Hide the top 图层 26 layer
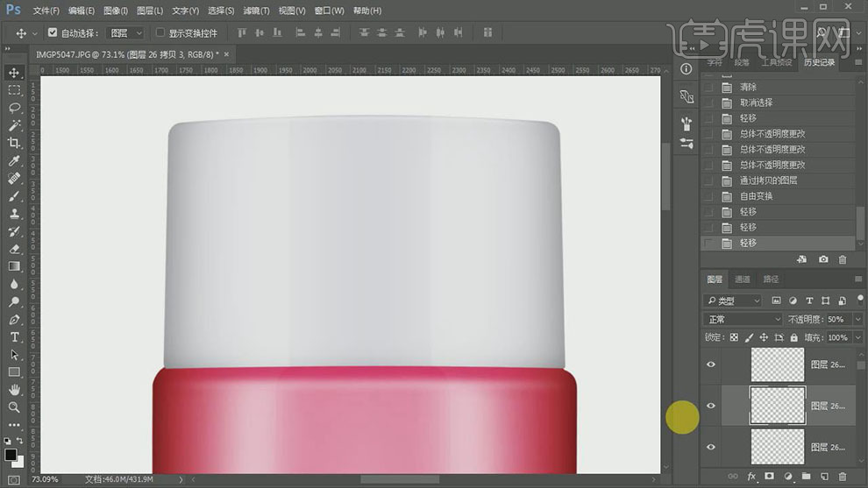The height and width of the screenshot is (488, 868). point(711,364)
